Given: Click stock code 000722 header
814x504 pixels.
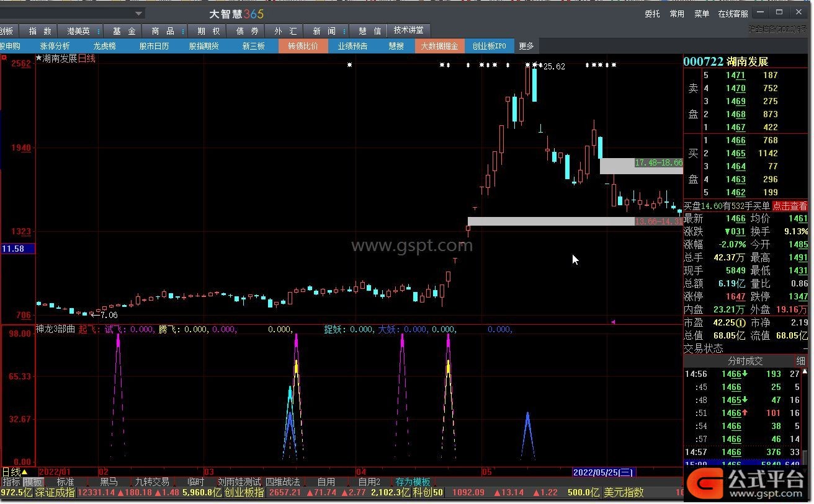Looking at the screenshot, I should [x=704, y=61].
